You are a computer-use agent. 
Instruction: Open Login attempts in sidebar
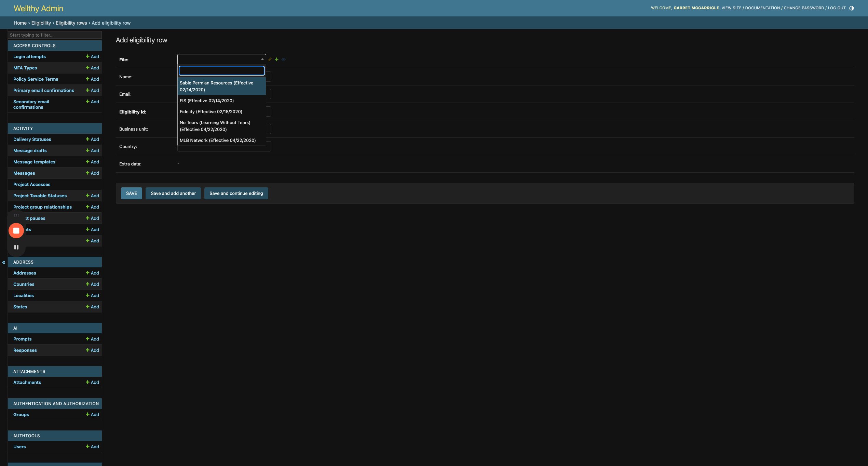pos(29,56)
